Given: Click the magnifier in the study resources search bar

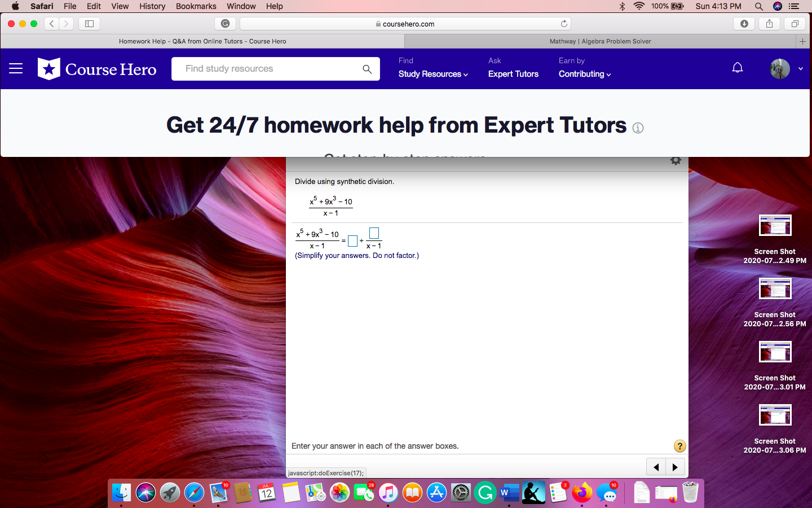Looking at the screenshot, I should pyautogui.click(x=367, y=69).
